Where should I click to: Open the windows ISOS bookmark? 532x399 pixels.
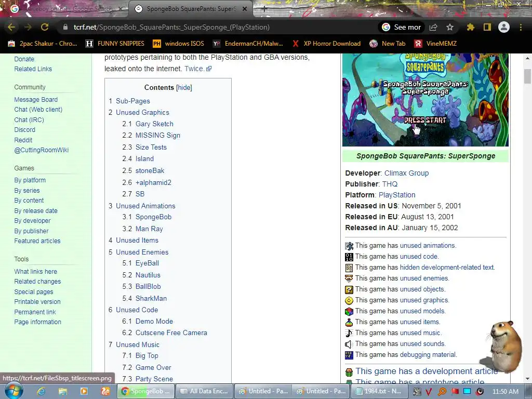[179, 44]
